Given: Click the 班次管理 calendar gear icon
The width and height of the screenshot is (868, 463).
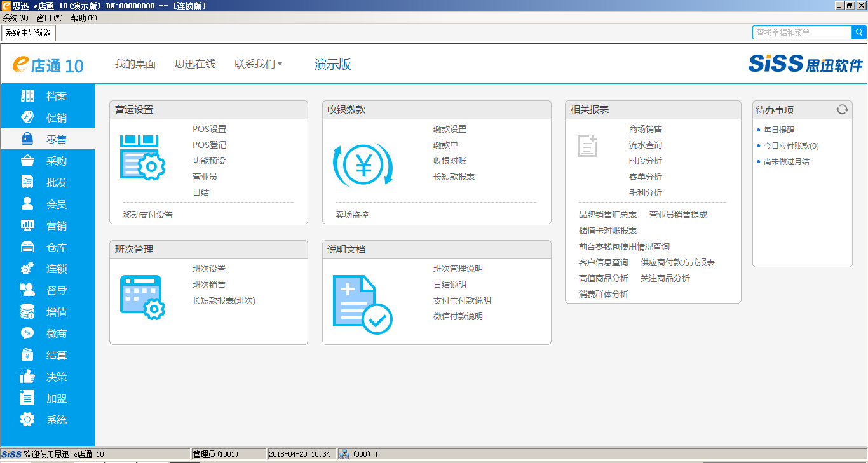Looking at the screenshot, I should 143,297.
